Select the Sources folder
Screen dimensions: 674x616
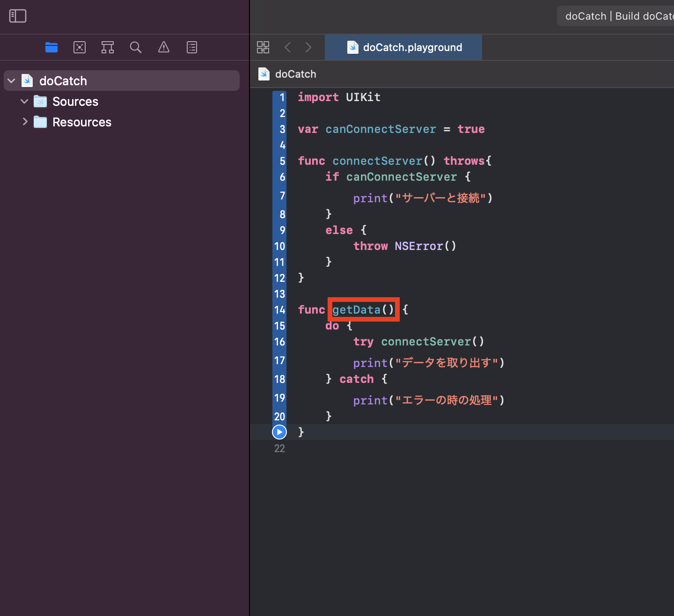(75, 102)
